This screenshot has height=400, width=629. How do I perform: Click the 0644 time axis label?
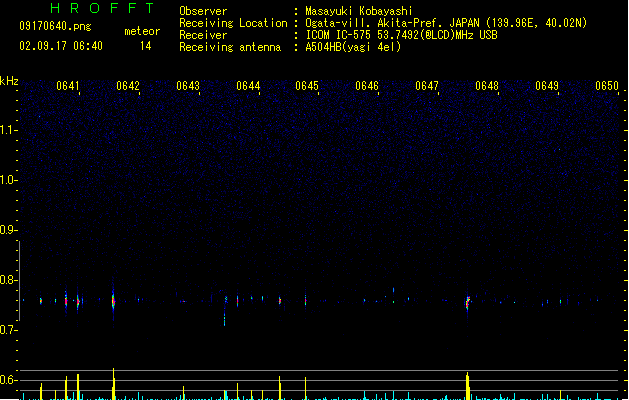pos(248,86)
